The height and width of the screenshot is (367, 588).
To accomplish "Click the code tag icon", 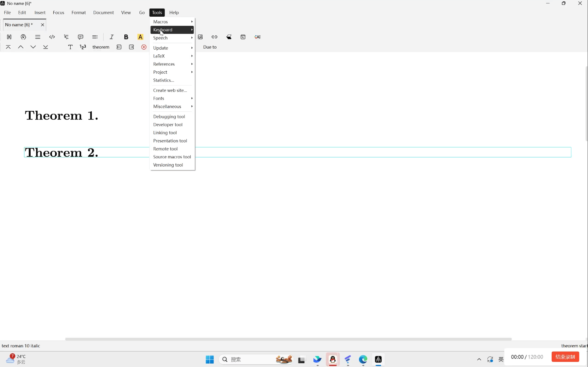I will pos(52,37).
